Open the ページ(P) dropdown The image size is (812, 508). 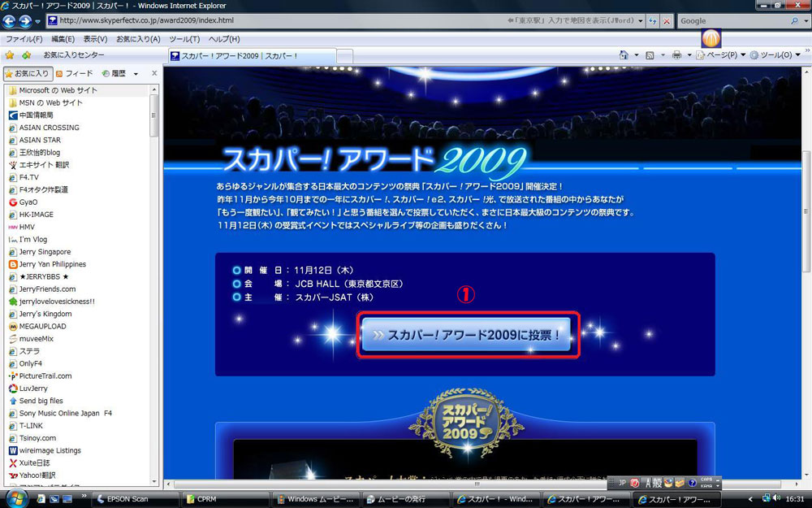click(721, 55)
